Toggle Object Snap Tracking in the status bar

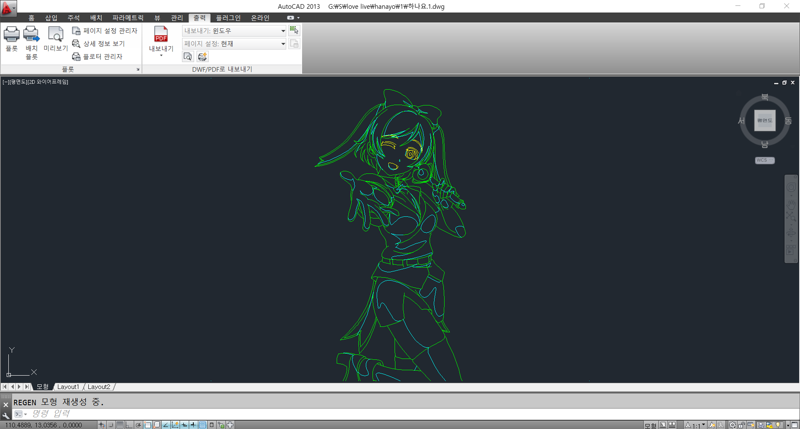click(x=166, y=425)
